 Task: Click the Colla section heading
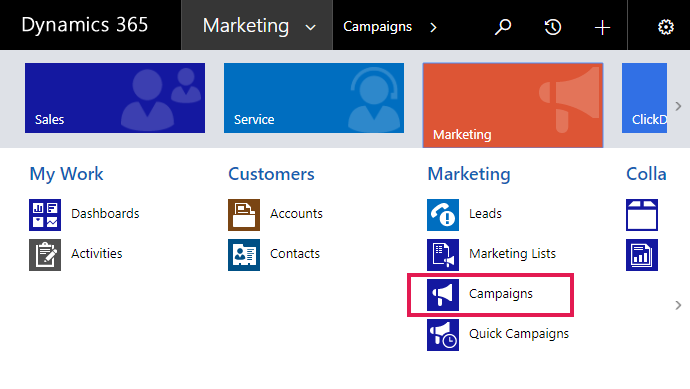[x=646, y=174]
